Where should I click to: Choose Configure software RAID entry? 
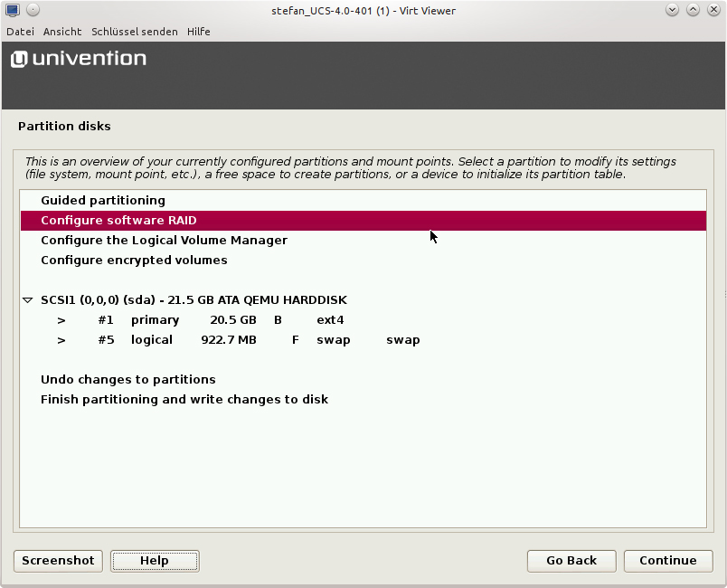point(118,221)
